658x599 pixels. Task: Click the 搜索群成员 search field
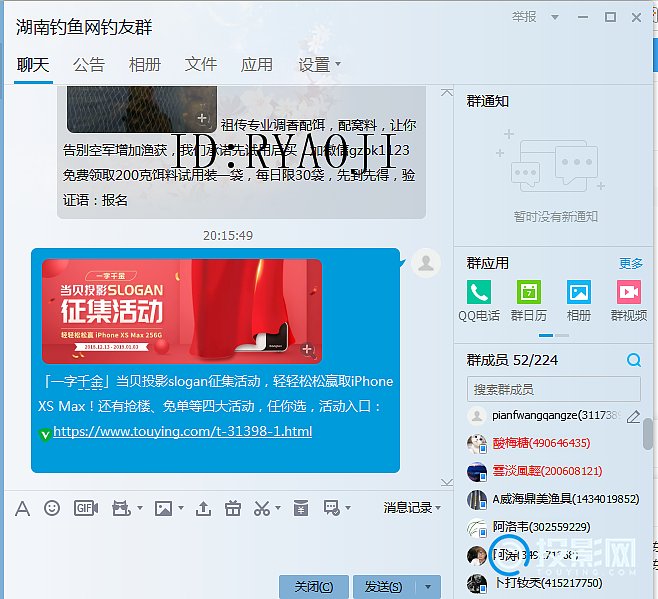point(554,389)
